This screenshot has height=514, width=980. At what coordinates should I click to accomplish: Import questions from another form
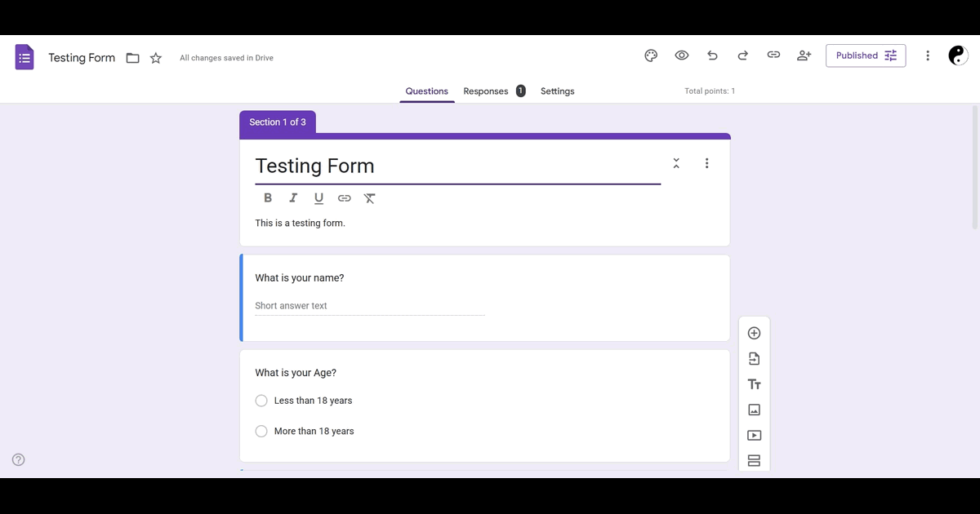pyautogui.click(x=754, y=358)
